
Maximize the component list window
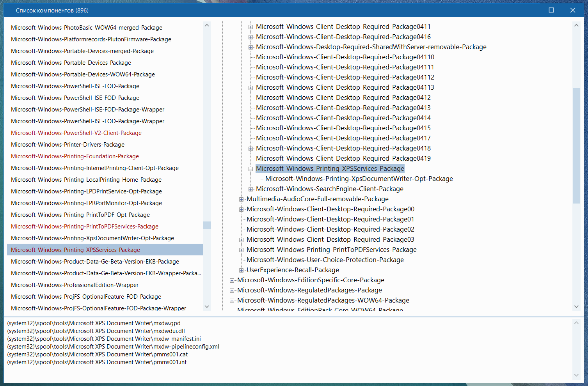click(551, 10)
